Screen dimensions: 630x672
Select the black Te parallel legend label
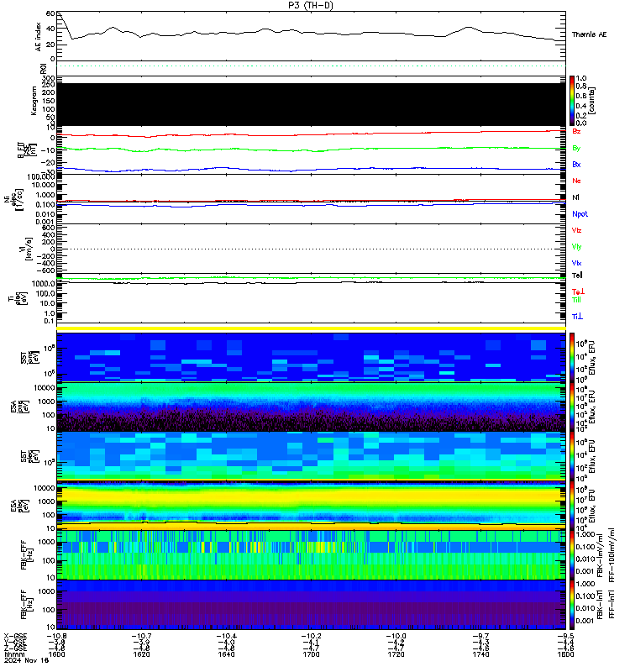(x=577, y=276)
